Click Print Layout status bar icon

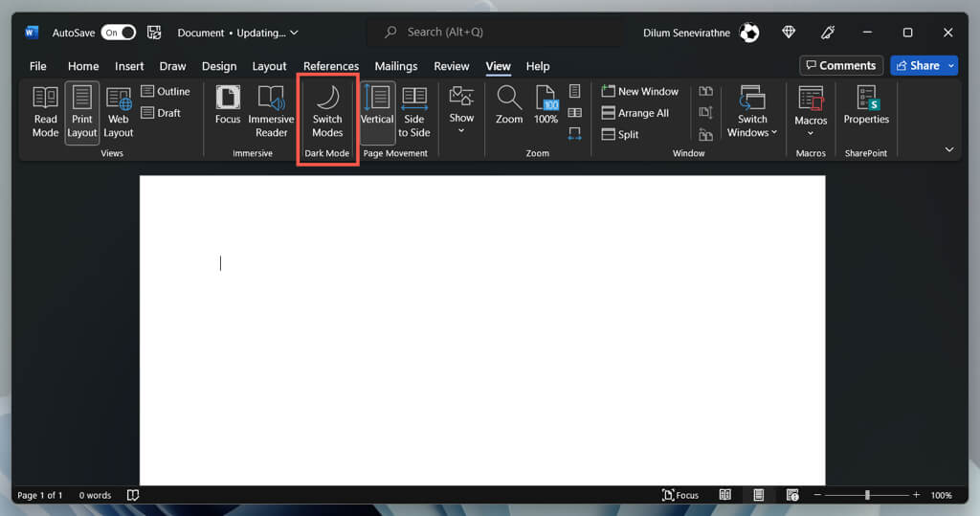tap(759, 495)
